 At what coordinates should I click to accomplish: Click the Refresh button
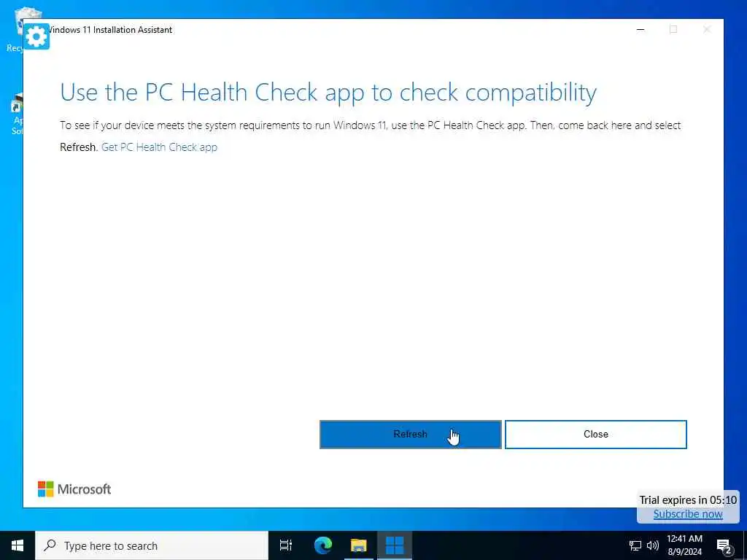[410, 435]
